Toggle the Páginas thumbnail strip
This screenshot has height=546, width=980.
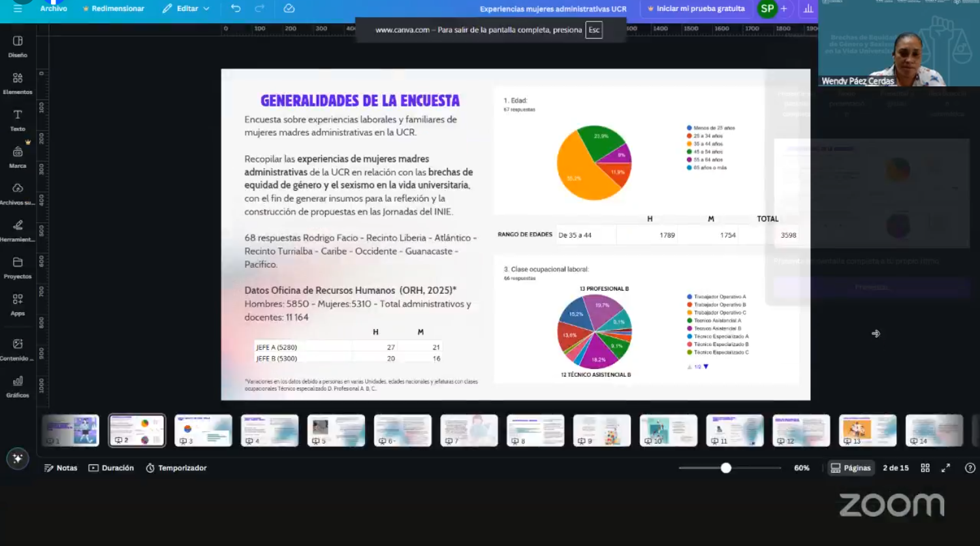[x=850, y=468]
